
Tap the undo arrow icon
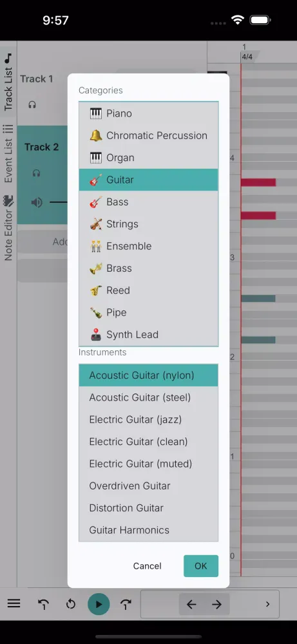(x=43, y=604)
